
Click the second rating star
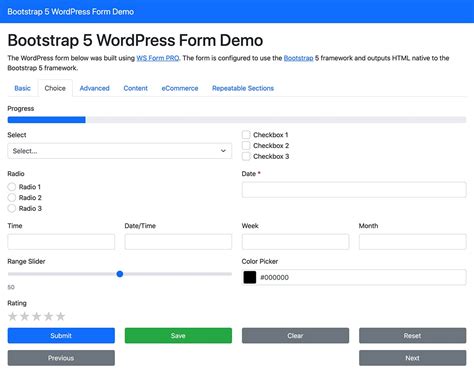[x=24, y=316]
